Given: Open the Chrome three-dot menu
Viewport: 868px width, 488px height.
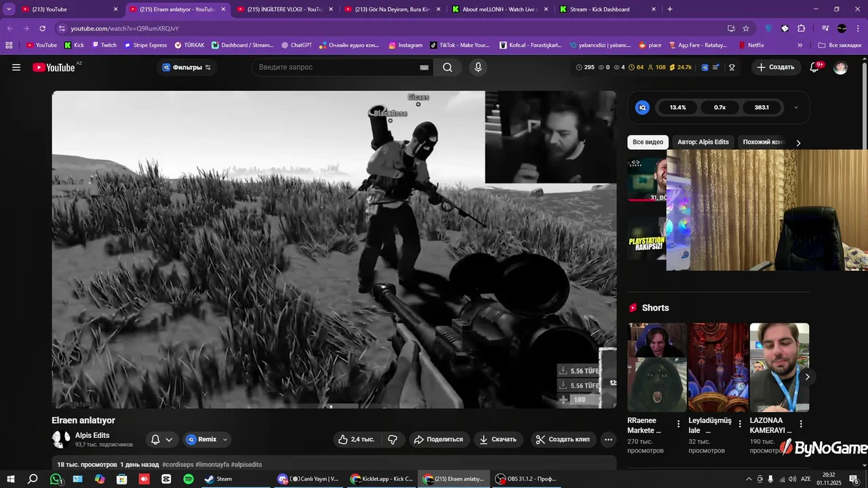Looking at the screenshot, I should click(858, 28).
